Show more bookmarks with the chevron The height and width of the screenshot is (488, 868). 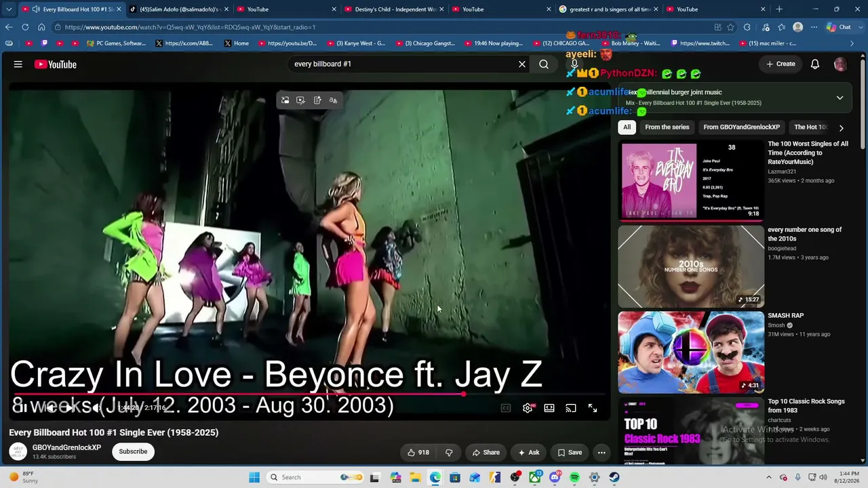point(852,43)
